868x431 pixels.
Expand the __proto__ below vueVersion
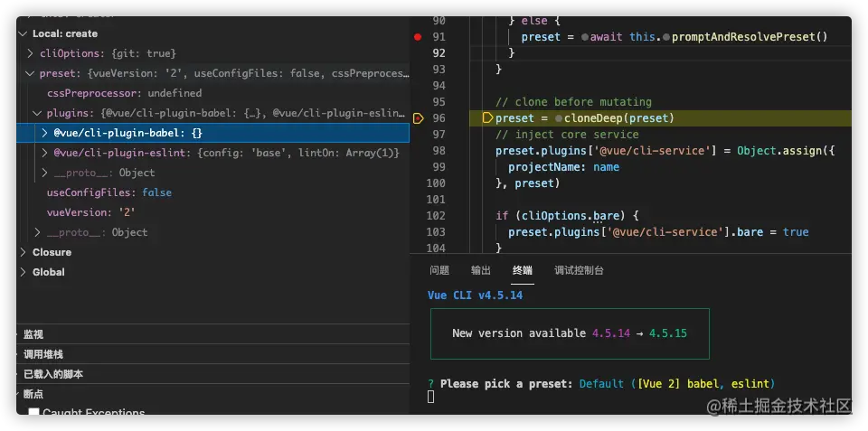point(38,232)
